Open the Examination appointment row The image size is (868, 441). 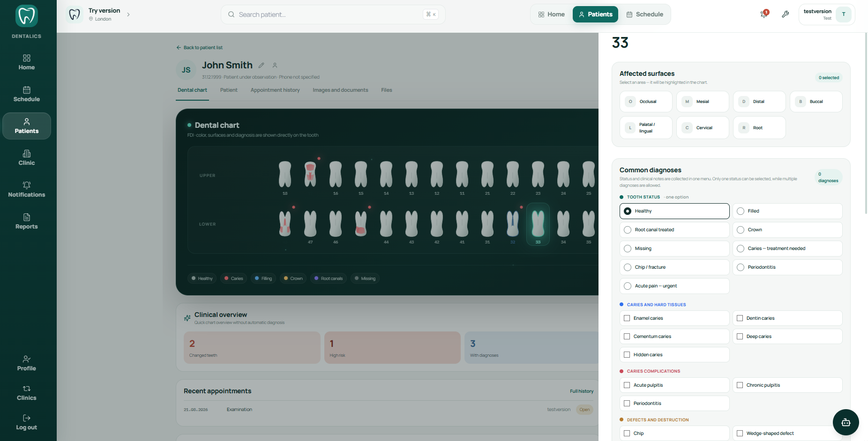[x=388, y=410]
